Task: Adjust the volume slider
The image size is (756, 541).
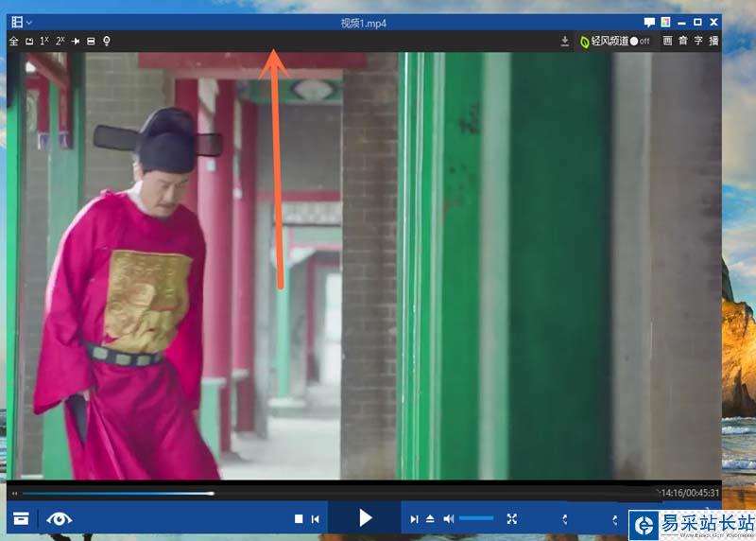Action: (476, 518)
